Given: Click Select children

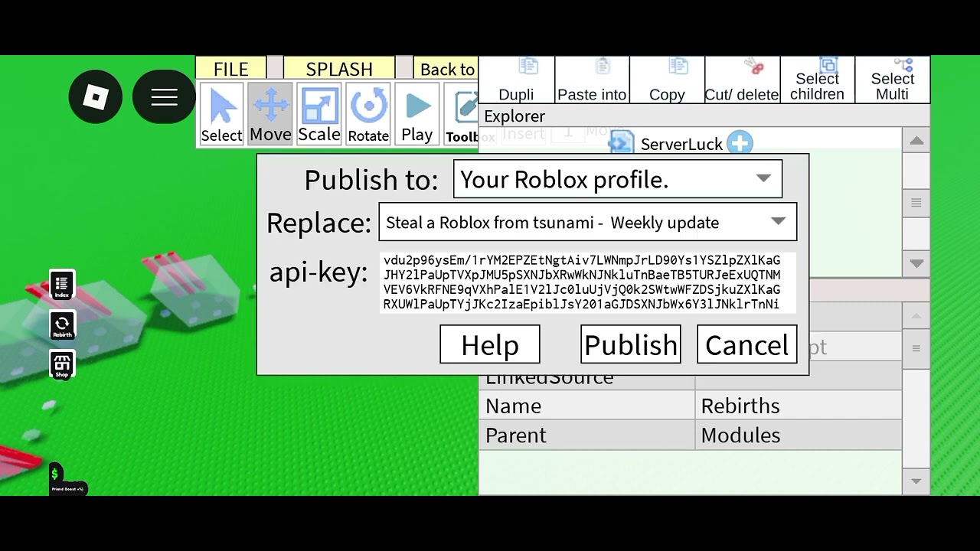Looking at the screenshot, I should 817,80.
